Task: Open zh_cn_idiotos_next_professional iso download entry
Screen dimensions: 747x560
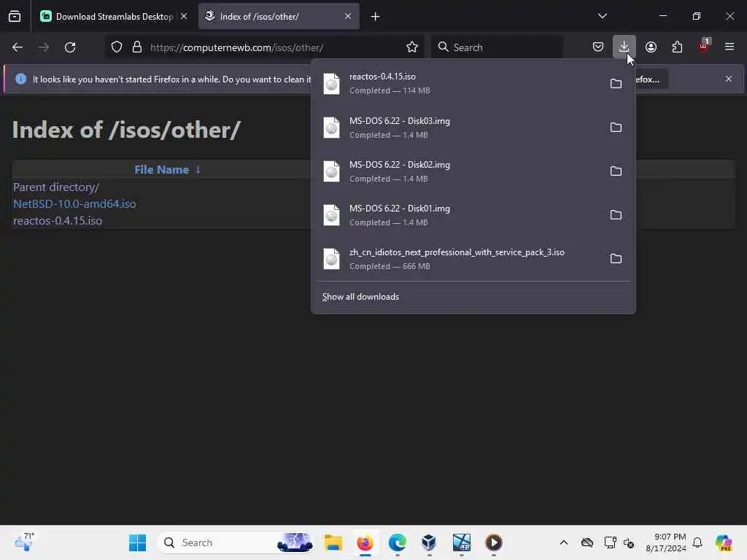Action: click(x=459, y=259)
